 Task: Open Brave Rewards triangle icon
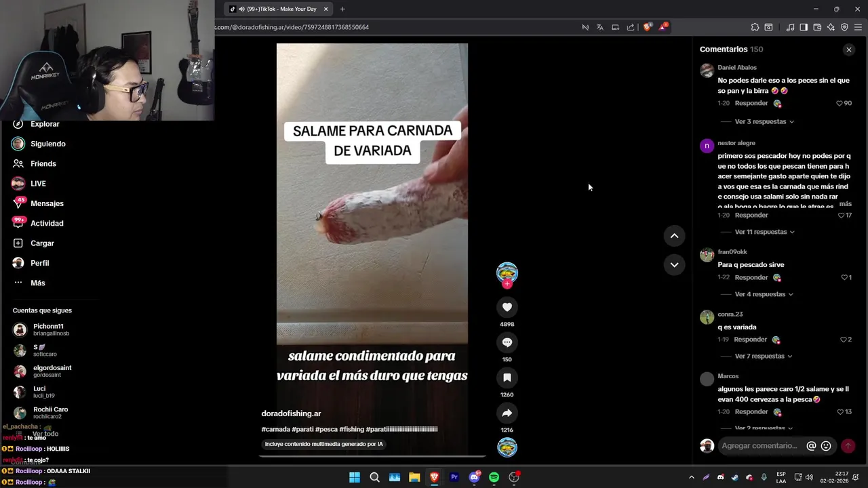coord(663,27)
